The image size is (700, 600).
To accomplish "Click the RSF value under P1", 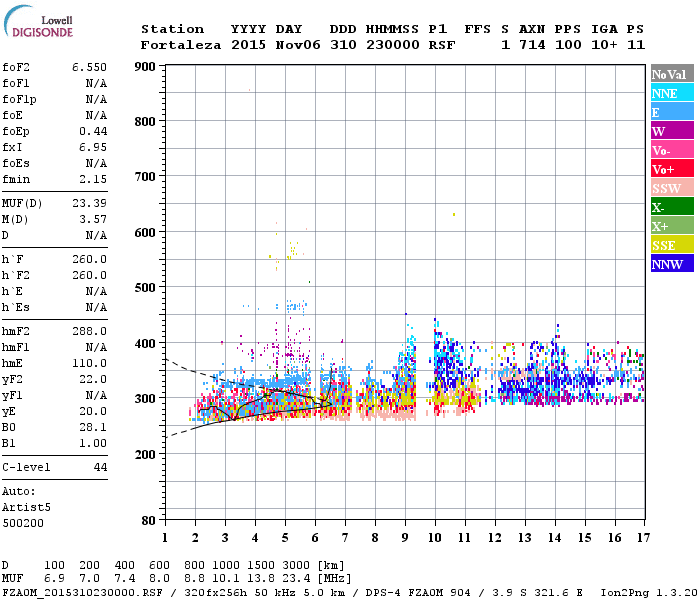I will (x=442, y=45).
